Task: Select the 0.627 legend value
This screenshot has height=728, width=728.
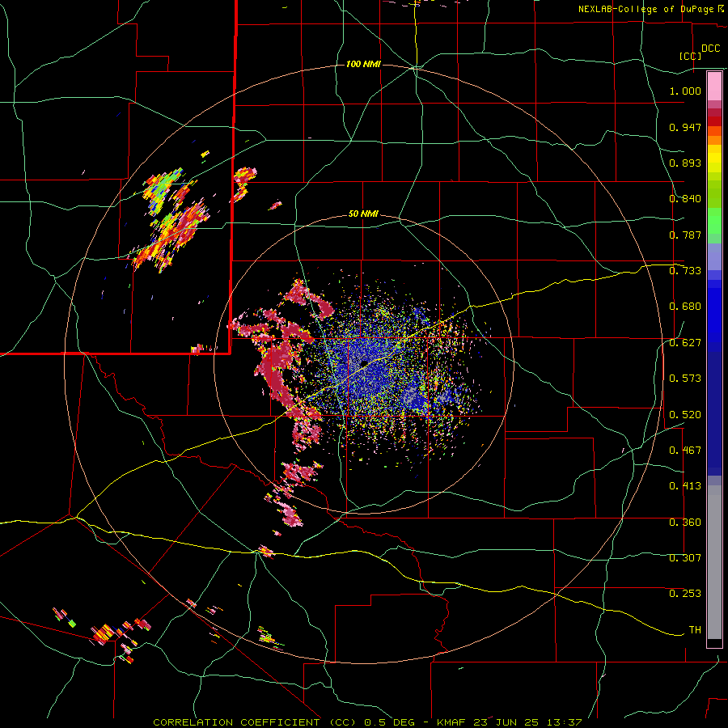Action: point(685,343)
